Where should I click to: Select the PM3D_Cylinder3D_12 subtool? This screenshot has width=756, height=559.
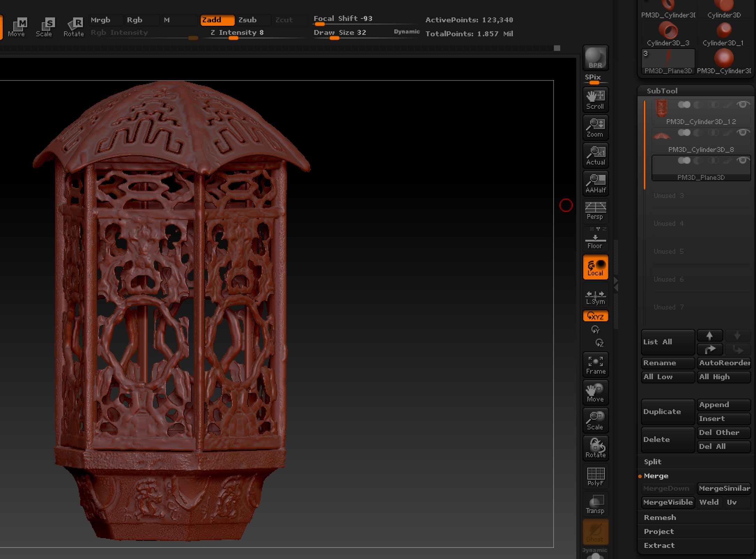point(701,112)
